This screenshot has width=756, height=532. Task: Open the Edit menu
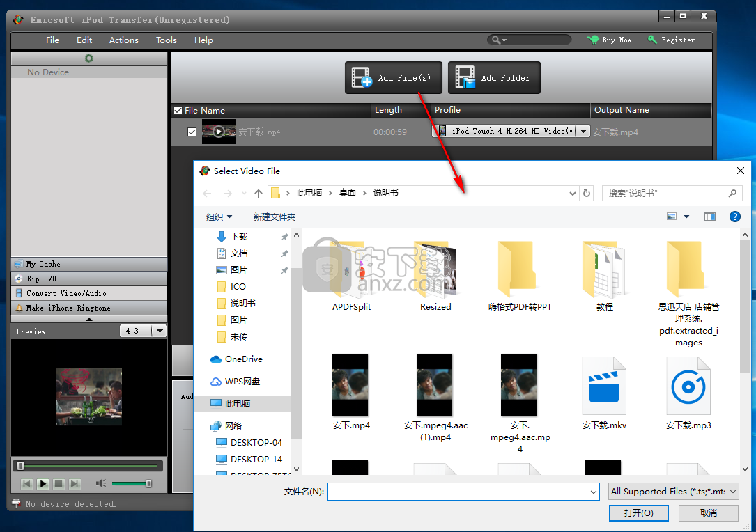pyautogui.click(x=84, y=40)
